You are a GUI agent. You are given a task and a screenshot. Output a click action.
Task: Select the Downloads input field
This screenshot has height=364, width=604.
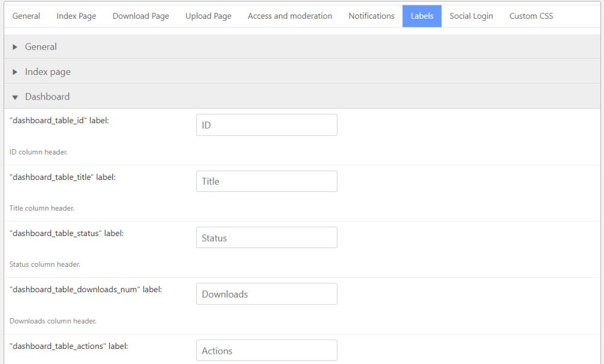click(x=266, y=294)
